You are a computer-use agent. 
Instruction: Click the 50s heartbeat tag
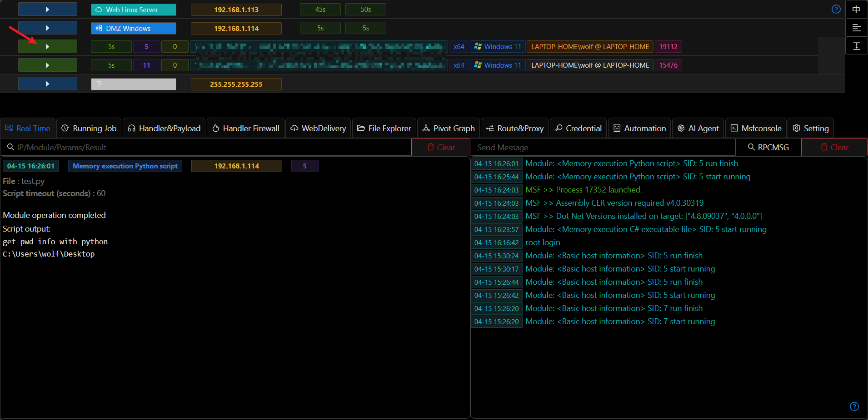(366, 10)
